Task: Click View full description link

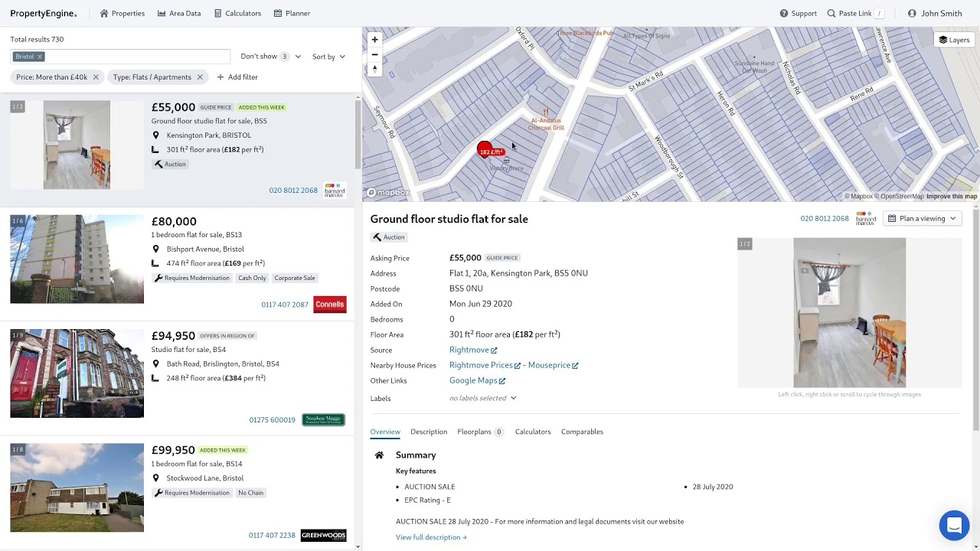Action: [x=431, y=537]
